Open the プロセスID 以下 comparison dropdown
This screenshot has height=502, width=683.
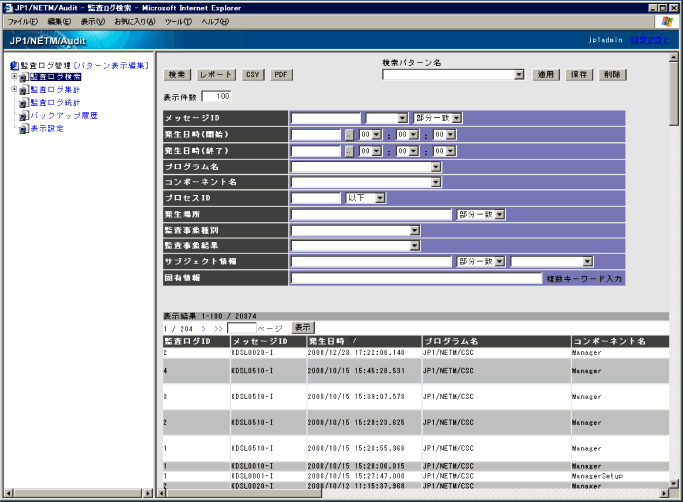(x=380, y=198)
